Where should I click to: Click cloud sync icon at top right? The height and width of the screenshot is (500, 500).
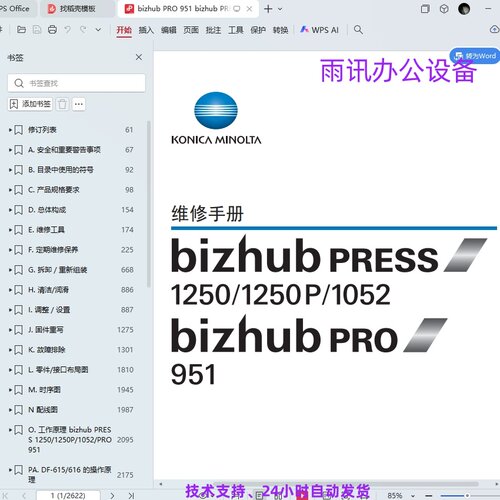[495, 30]
